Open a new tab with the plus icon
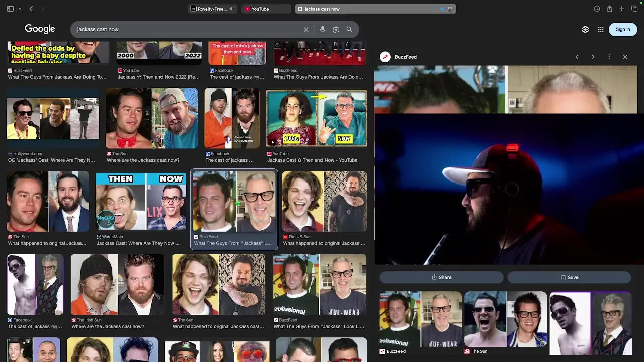This screenshot has width=644, height=362. (622, 9)
